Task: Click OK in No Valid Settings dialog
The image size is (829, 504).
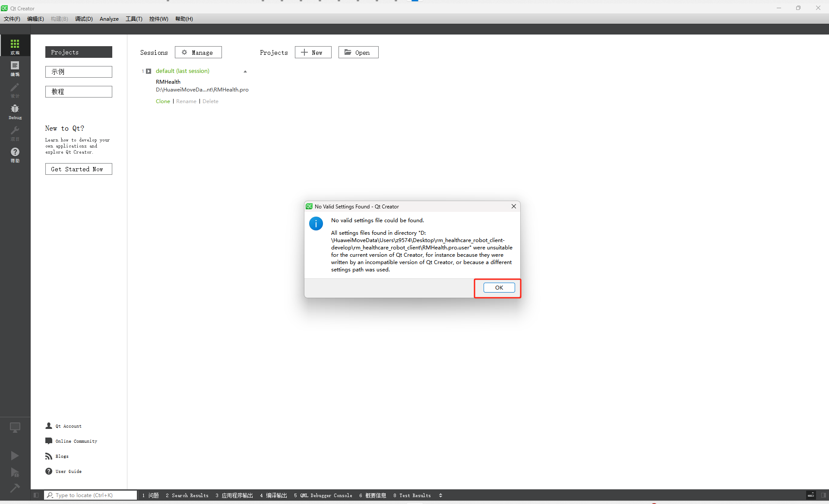Action: (x=499, y=288)
